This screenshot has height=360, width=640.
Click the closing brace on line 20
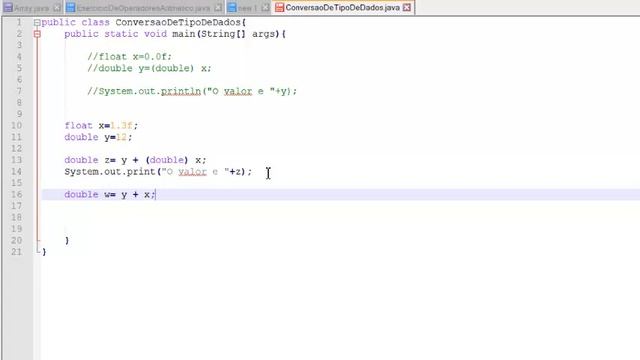click(67, 240)
